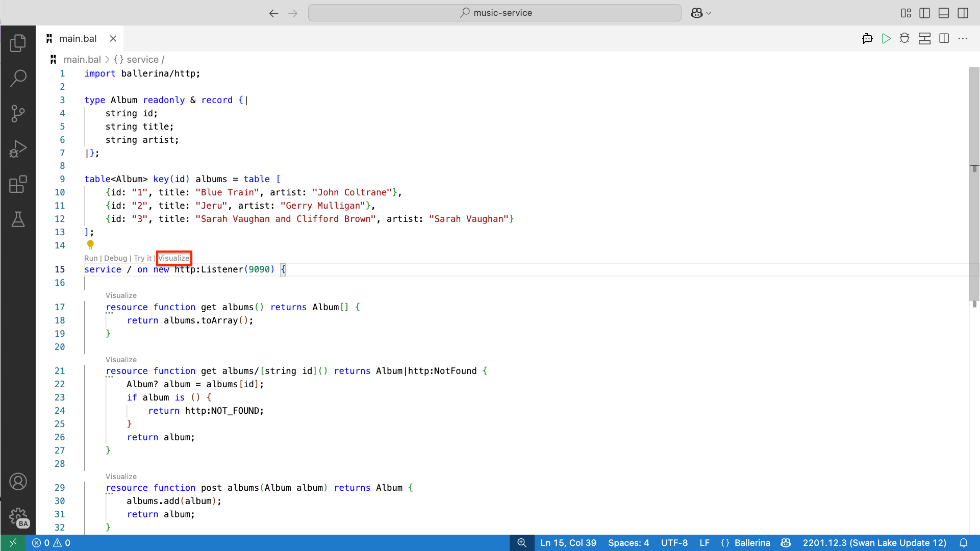Click Visualize above post albums function
This screenshot has height=551, width=980.
121,477
